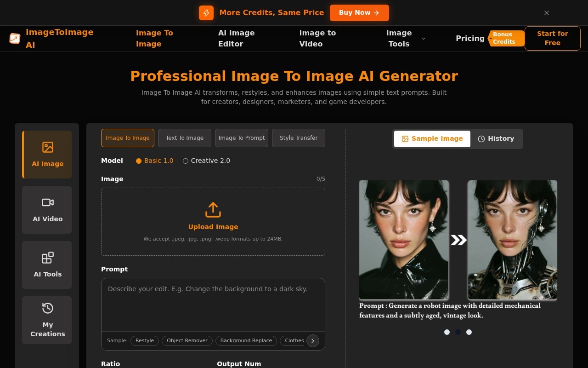
Task: Switch to the Image To Image mode tab
Action: 128,138
